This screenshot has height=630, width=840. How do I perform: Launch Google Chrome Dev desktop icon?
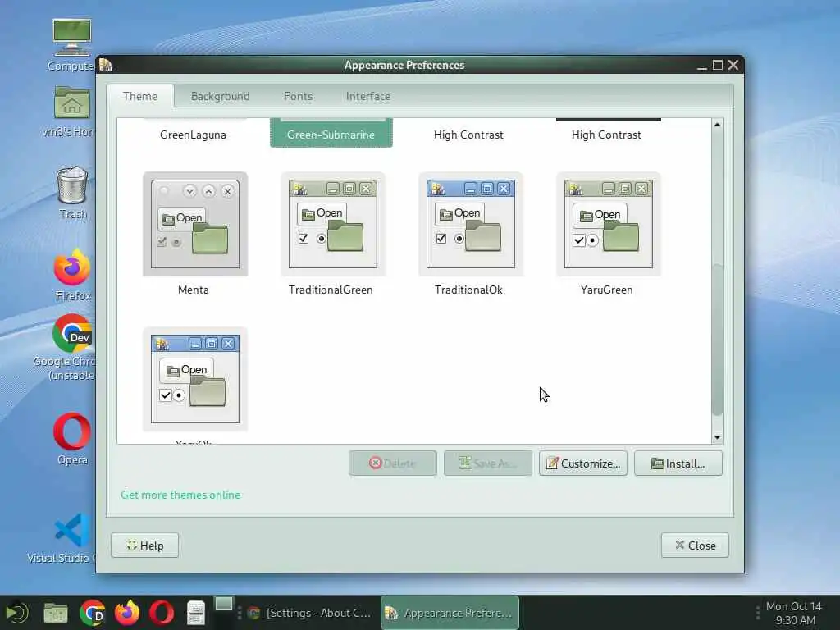tap(72, 333)
